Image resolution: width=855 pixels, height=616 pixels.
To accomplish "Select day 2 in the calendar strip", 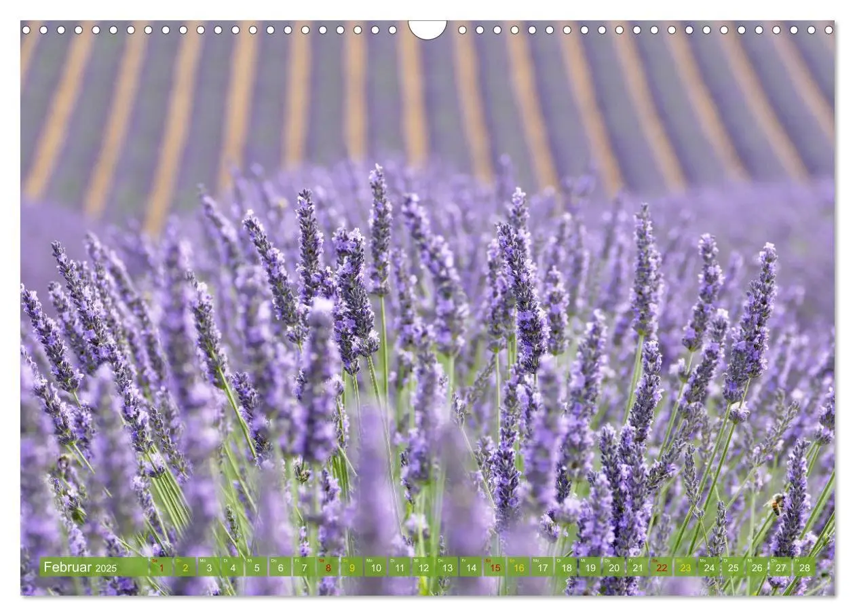I will tap(185, 567).
